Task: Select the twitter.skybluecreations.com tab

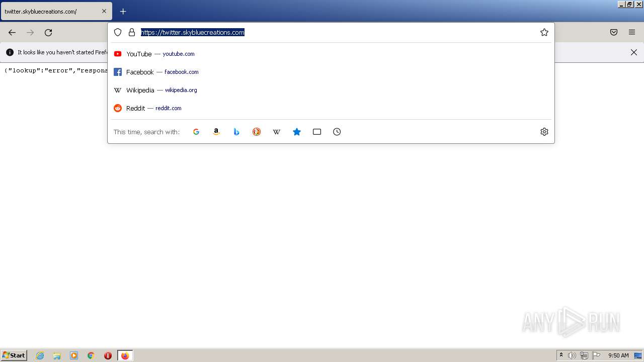Action: (x=56, y=11)
